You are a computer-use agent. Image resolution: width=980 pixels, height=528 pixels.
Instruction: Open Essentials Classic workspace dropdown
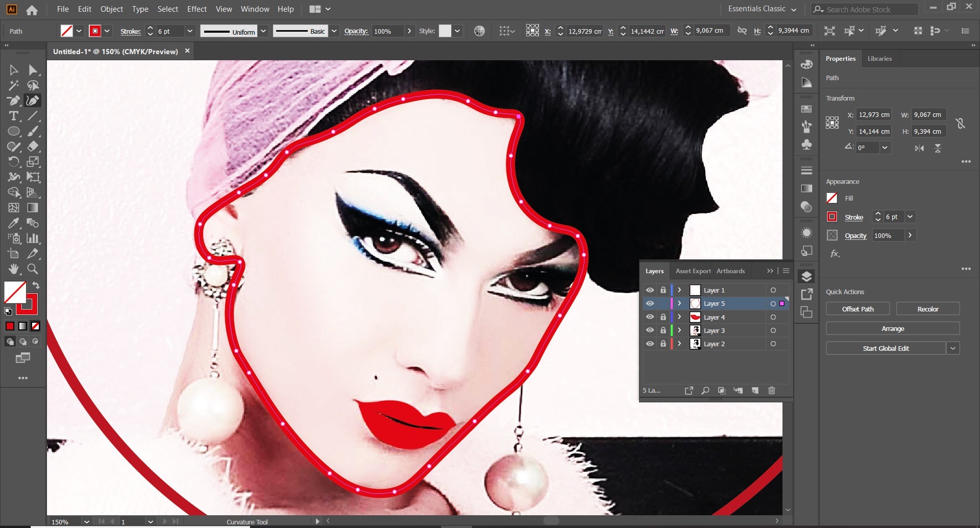tap(794, 9)
